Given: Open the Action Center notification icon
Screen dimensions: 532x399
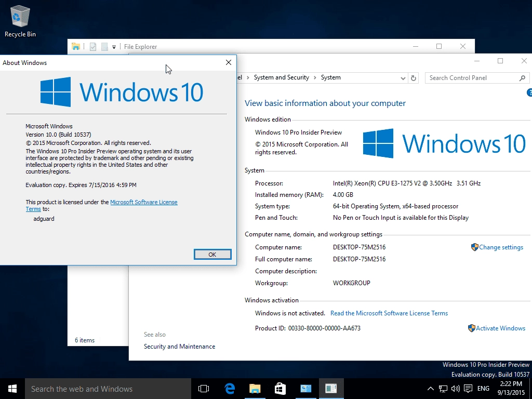Looking at the screenshot, I should click(x=468, y=389).
